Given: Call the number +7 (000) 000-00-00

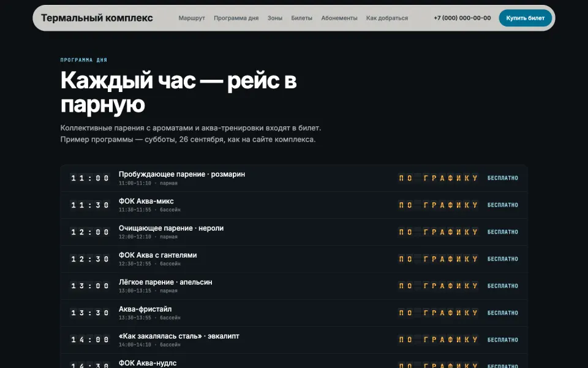Looking at the screenshot, I should click(462, 18).
